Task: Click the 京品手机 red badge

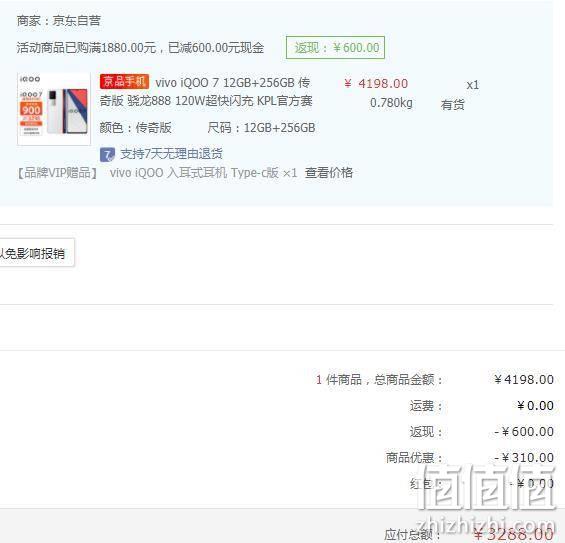Action: [124, 82]
